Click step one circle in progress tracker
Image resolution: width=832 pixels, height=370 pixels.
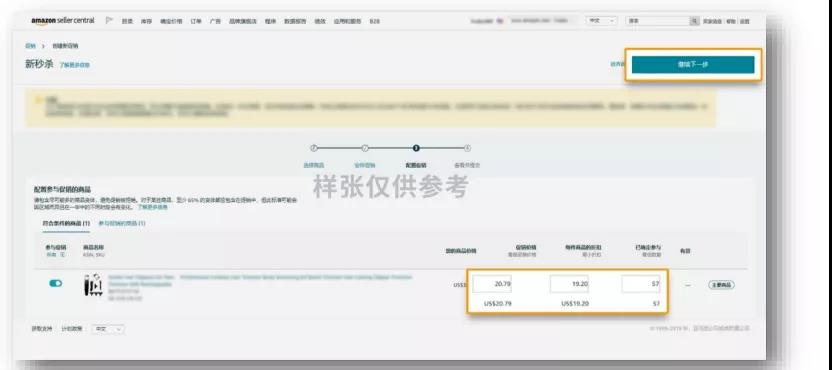[x=314, y=148]
